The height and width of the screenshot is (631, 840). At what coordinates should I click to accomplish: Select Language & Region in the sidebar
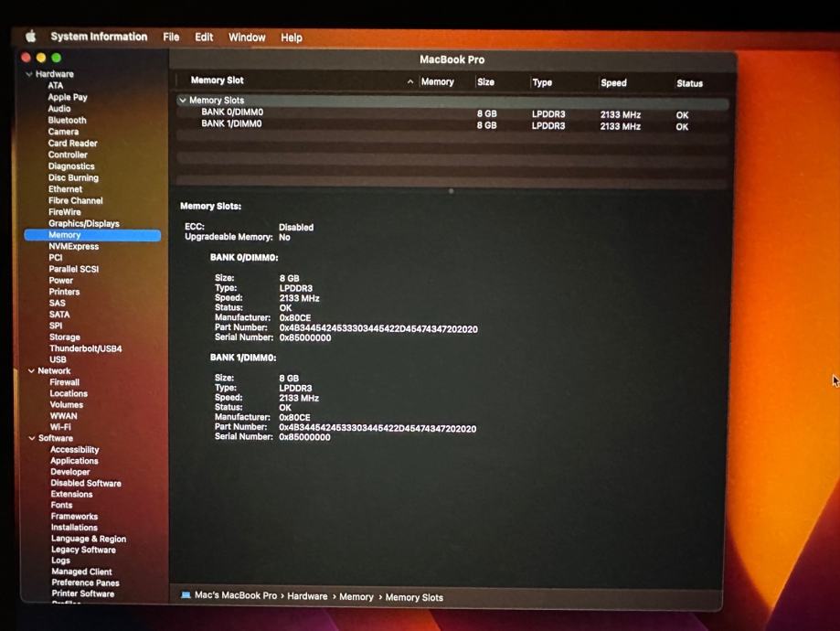coord(89,539)
